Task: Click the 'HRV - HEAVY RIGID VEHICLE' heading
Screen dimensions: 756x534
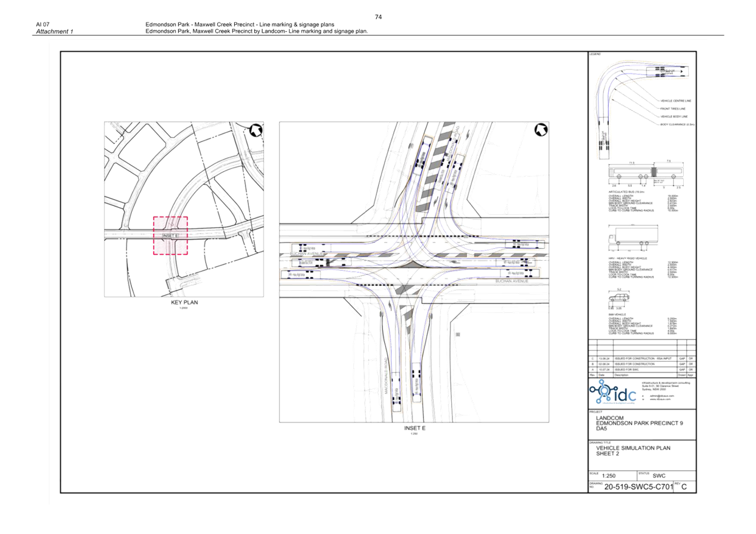Action: (x=627, y=259)
